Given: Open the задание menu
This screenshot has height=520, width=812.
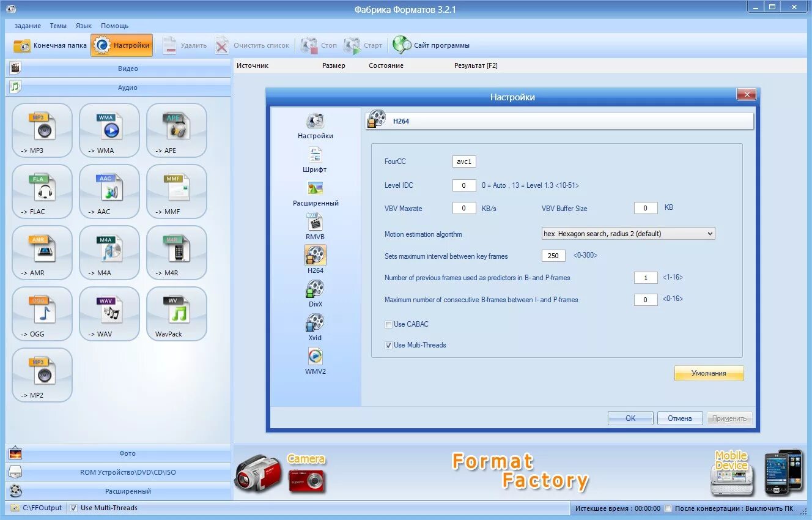Looking at the screenshot, I should click(x=28, y=26).
